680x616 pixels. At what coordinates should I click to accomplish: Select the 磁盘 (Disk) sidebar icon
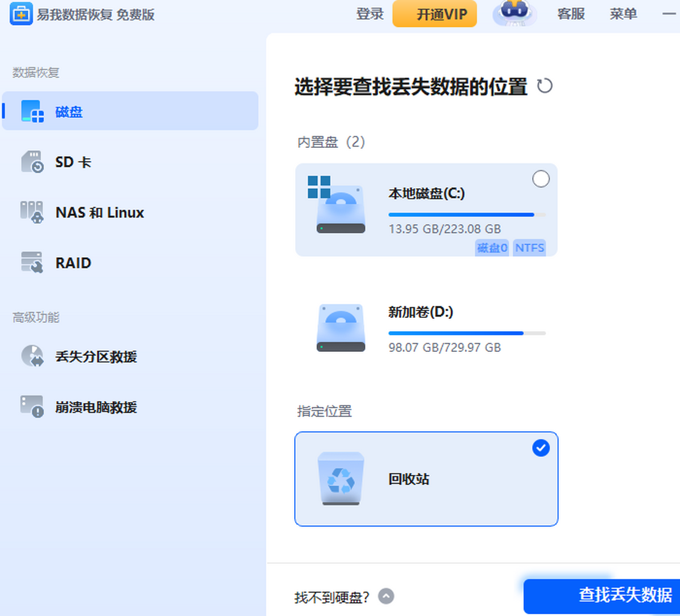pyautogui.click(x=33, y=111)
